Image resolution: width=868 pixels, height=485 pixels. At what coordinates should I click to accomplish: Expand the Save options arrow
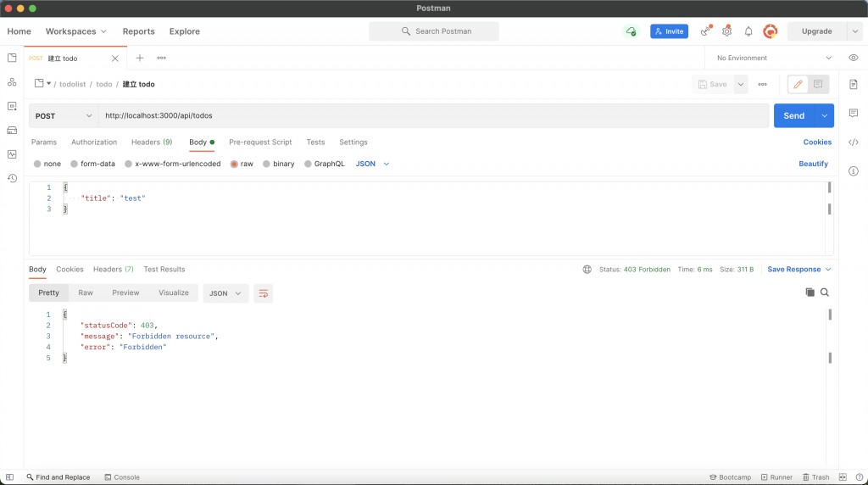tap(740, 84)
